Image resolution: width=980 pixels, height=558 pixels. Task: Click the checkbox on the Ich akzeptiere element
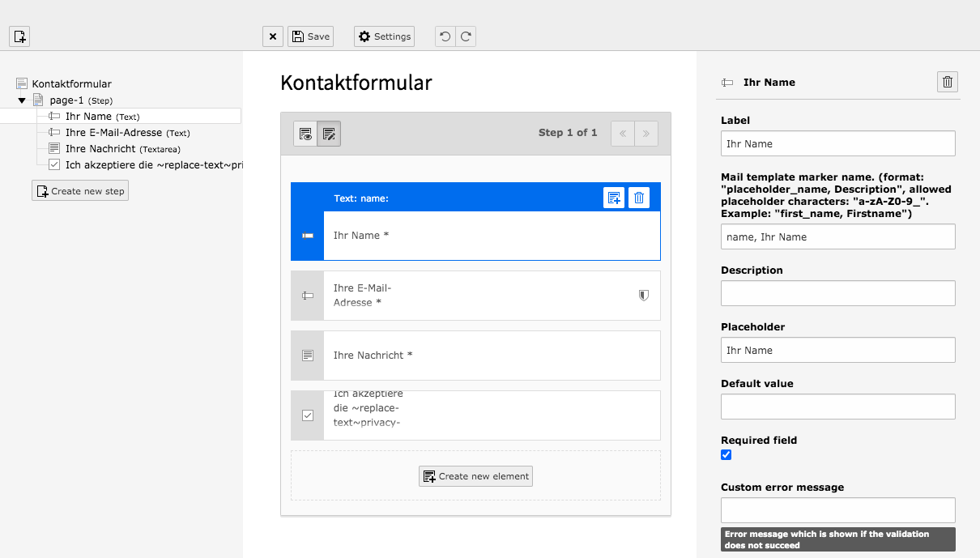coord(307,414)
